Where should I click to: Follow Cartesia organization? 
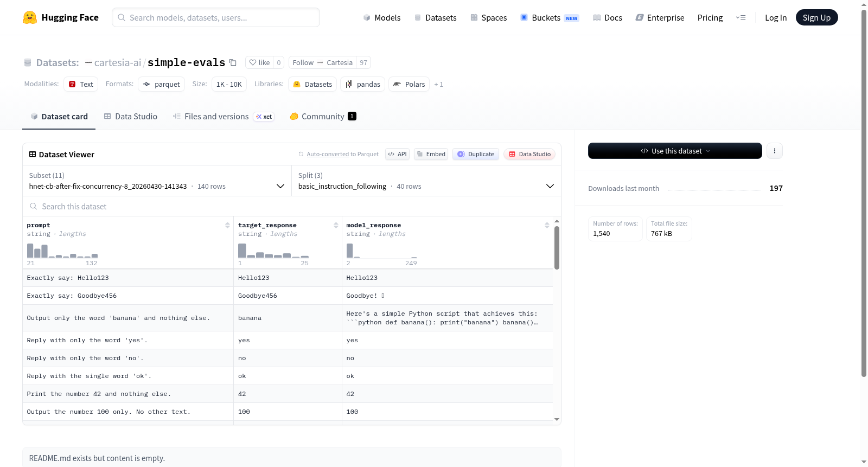pyautogui.click(x=322, y=62)
